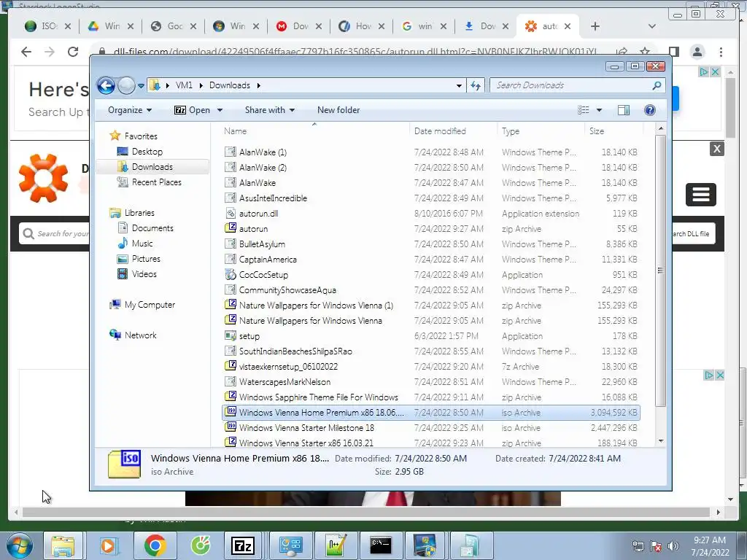Click Explorer file list vertical scrollbar
The image size is (747, 560).
coord(660,271)
